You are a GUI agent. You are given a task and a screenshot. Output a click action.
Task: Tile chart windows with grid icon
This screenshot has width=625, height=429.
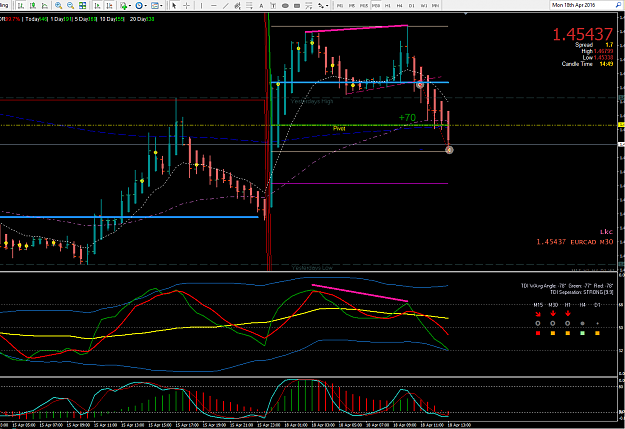coord(83,6)
